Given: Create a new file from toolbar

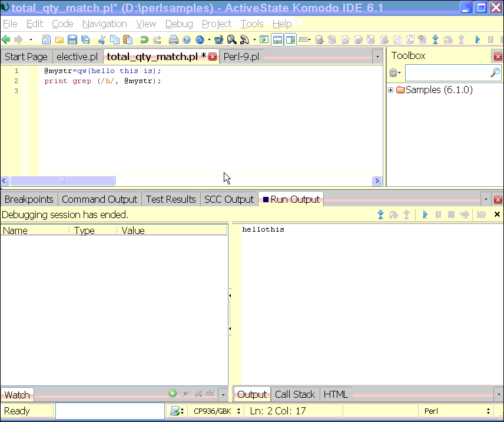Looking at the screenshot, I should (x=47, y=39).
